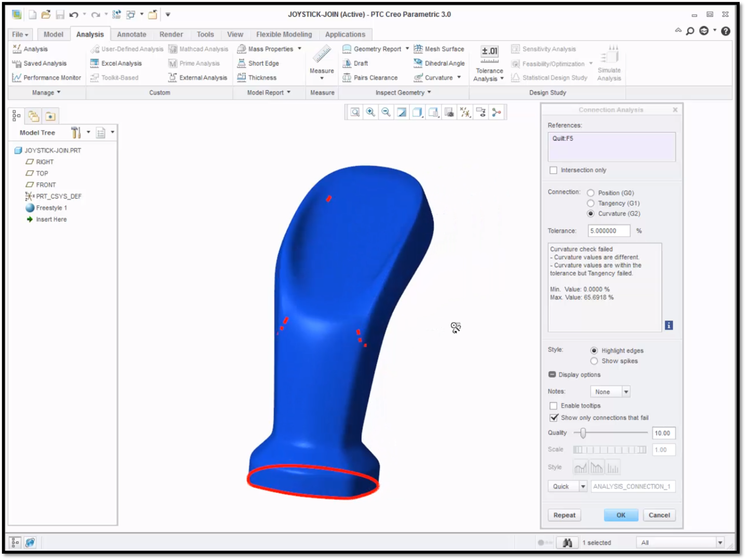The width and height of the screenshot is (746, 560).
Task: Click the New file icon in quick access toolbar
Action: click(x=32, y=15)
